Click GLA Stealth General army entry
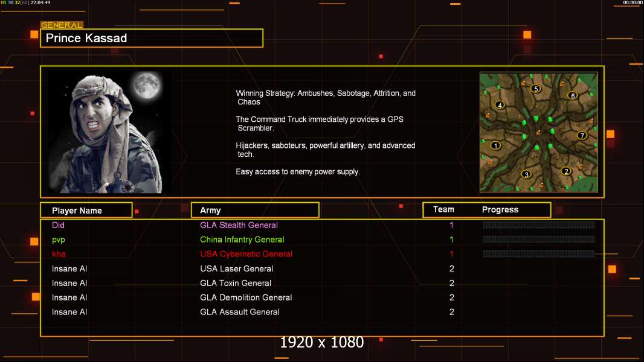This screenshot has height=362, width=644. 239,225
